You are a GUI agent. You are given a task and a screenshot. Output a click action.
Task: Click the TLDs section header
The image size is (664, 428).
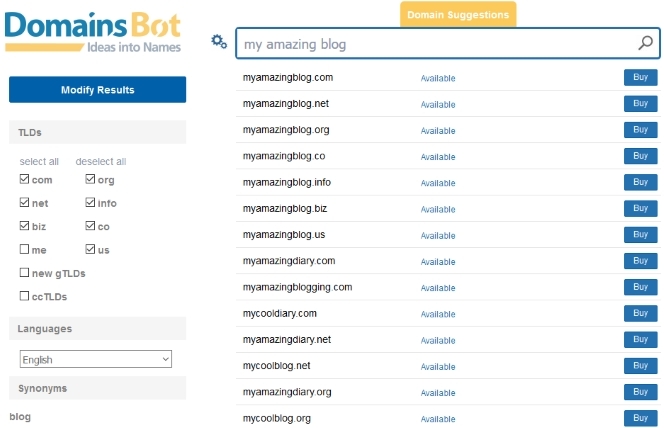tap(97, 132)
